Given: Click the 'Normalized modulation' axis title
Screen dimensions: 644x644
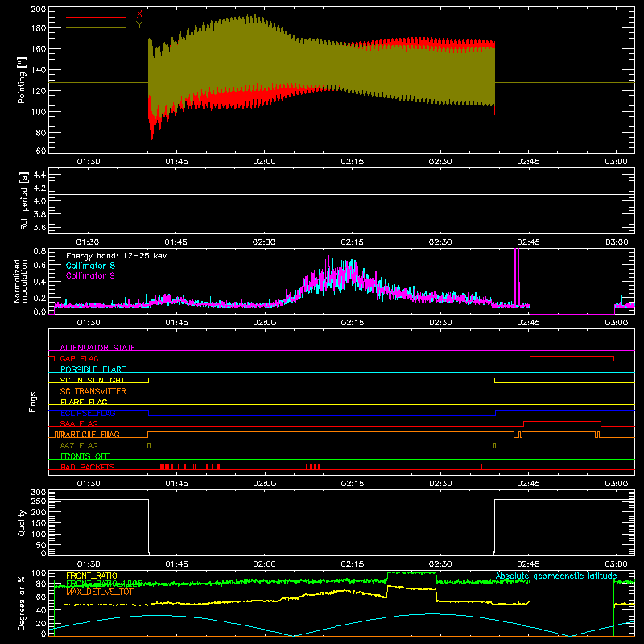Looking at the screenshot, I should click(20, 281).
